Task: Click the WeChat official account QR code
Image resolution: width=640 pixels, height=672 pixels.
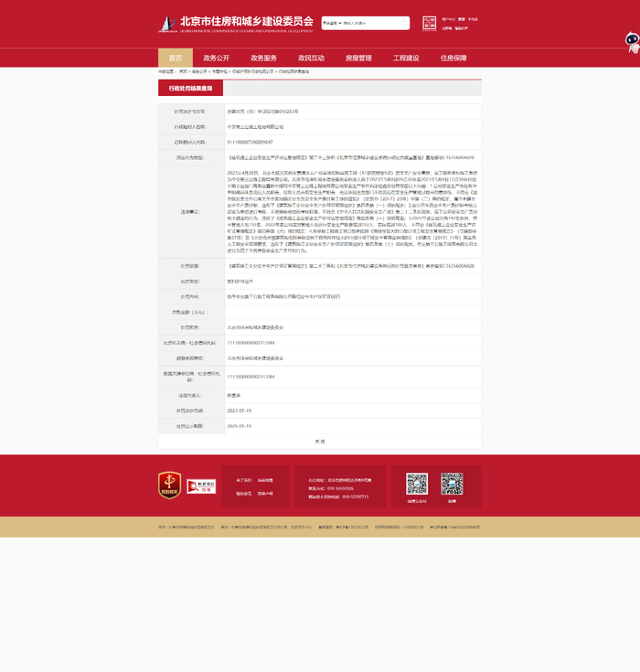Action: (417, 484)
